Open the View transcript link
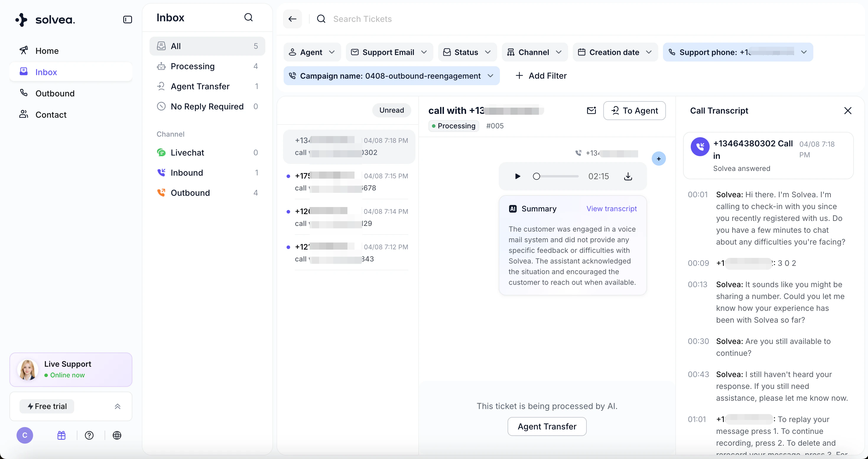This screenshot has width=868, height=459. [x=611, y=209]
